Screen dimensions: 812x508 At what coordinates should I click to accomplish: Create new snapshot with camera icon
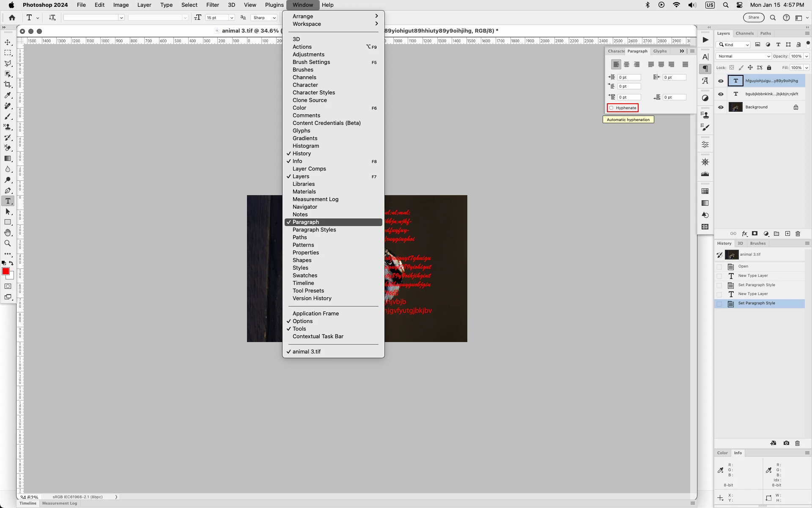(786, 443)
